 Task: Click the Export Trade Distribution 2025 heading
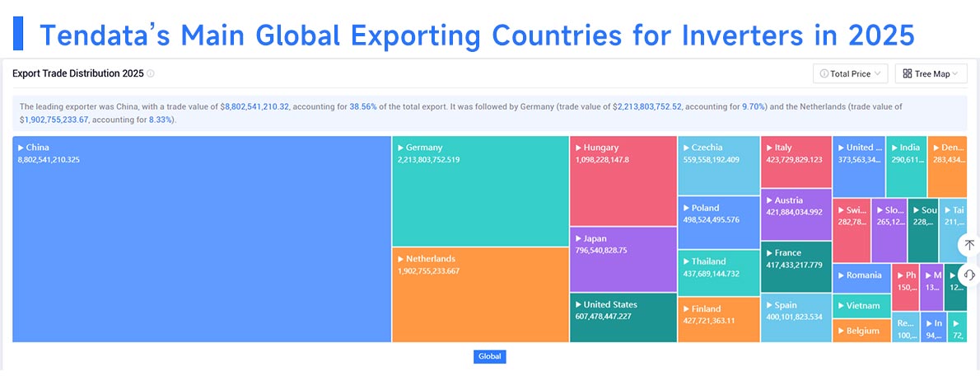click(x=78, y=74)
